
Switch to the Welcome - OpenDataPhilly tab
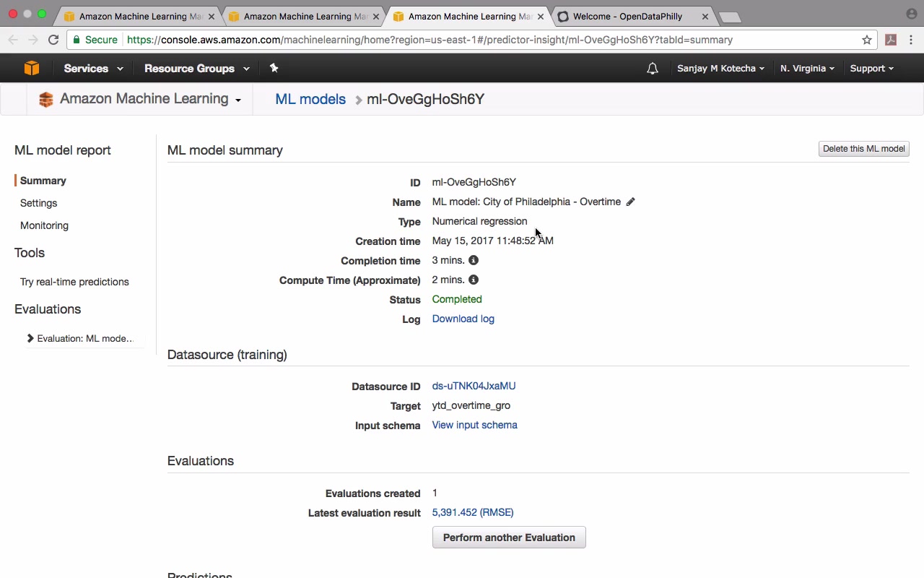tap(627, 16)
